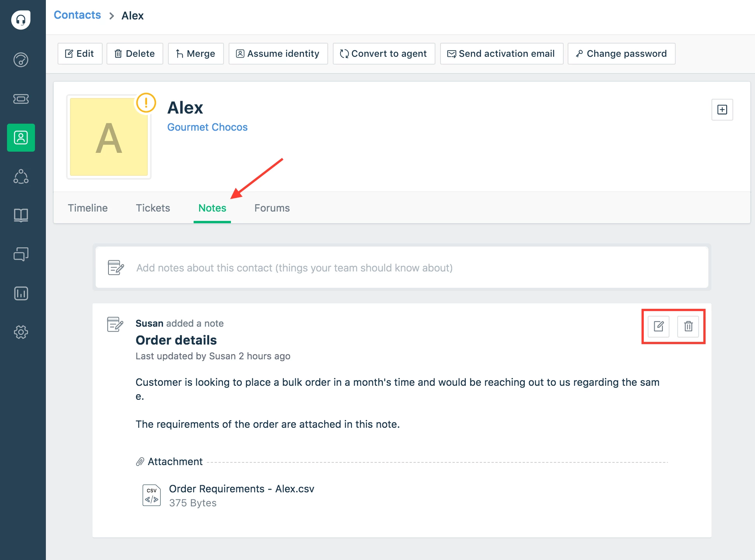Edit the Order details note
The width and height of the screenshot is (755, 560).
(659, 326)
